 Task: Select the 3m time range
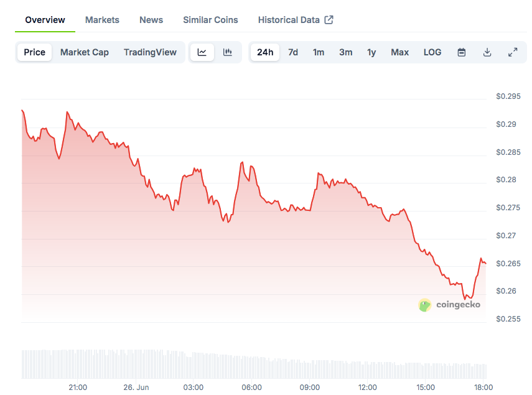346,52
